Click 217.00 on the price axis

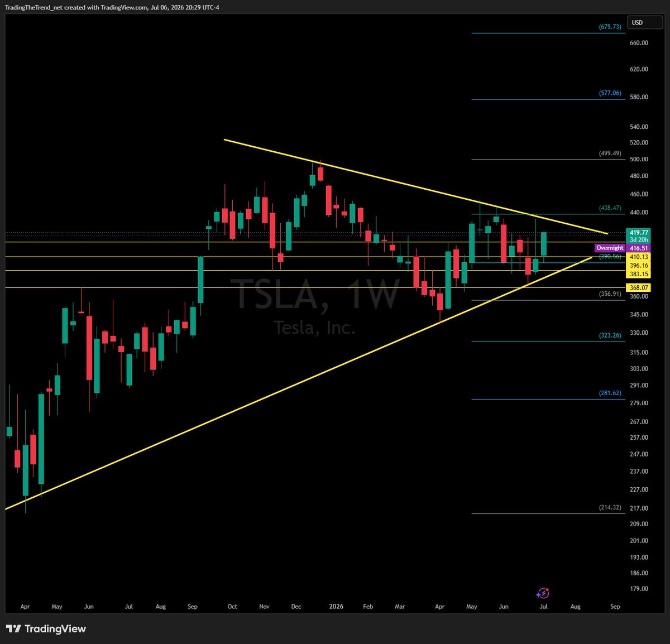[639, 508]
